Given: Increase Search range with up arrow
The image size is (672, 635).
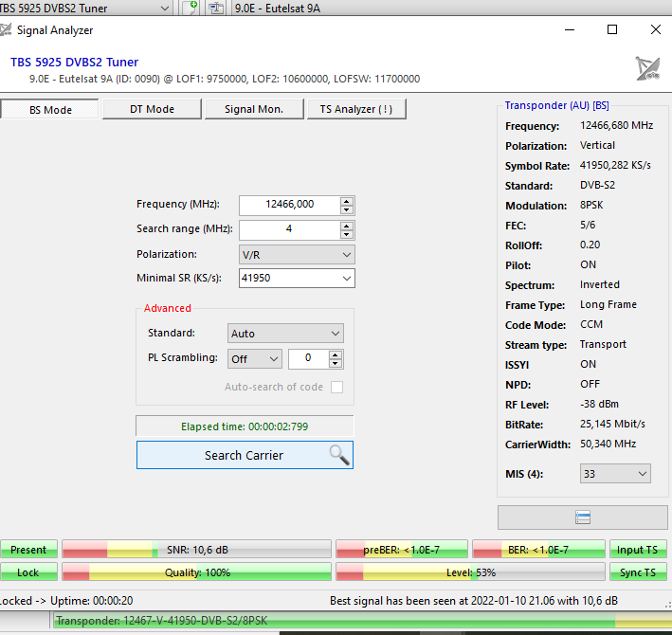Looking at the screenshot, I should pos(346,226).
